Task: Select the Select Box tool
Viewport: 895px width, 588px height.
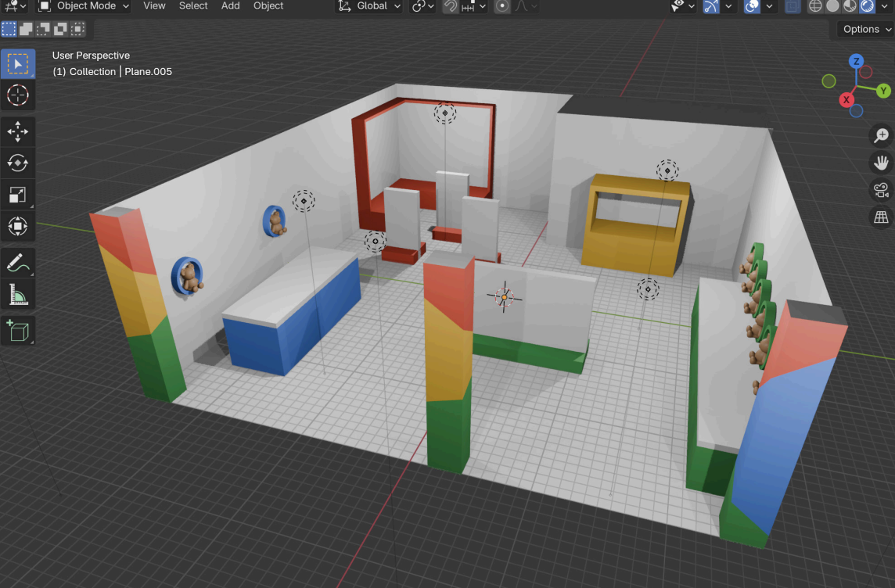Action: click(18, 63)
